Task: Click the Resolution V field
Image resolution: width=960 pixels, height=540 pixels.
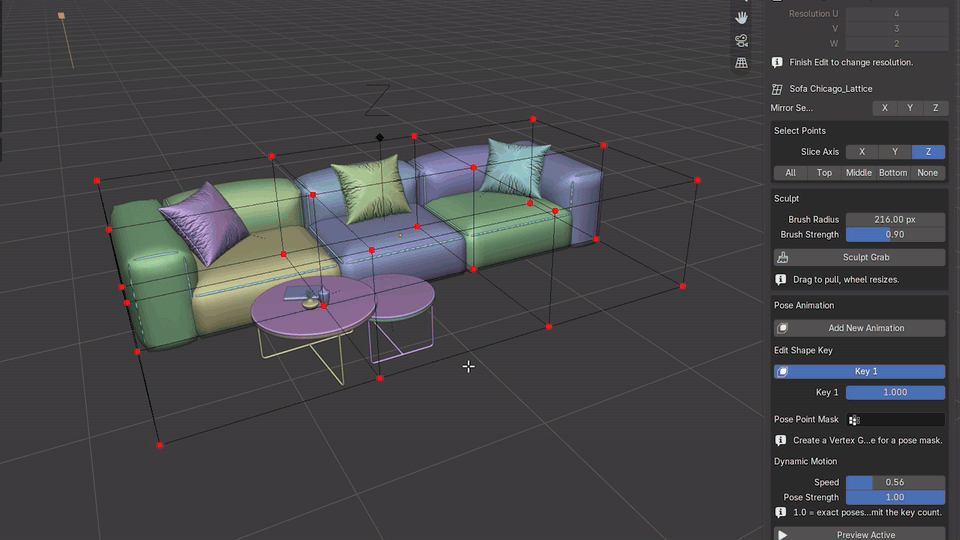Action: pos(896,29)
